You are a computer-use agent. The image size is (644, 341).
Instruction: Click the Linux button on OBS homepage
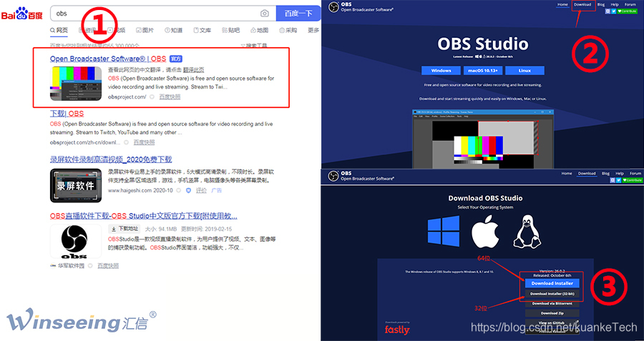[525, 71]
